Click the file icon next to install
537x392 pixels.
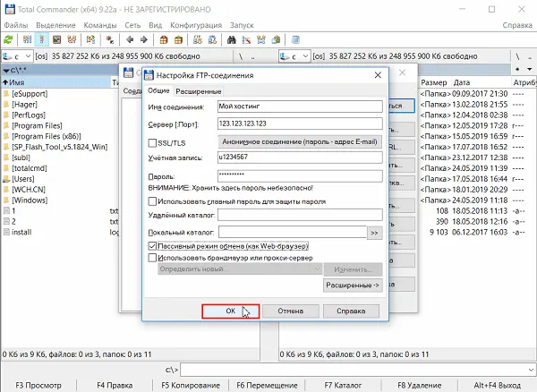click(6, 232)
